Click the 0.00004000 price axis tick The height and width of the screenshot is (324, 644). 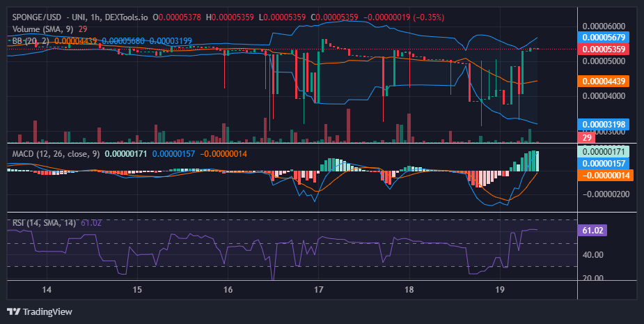pyautogui.click(x=604, y=95)
